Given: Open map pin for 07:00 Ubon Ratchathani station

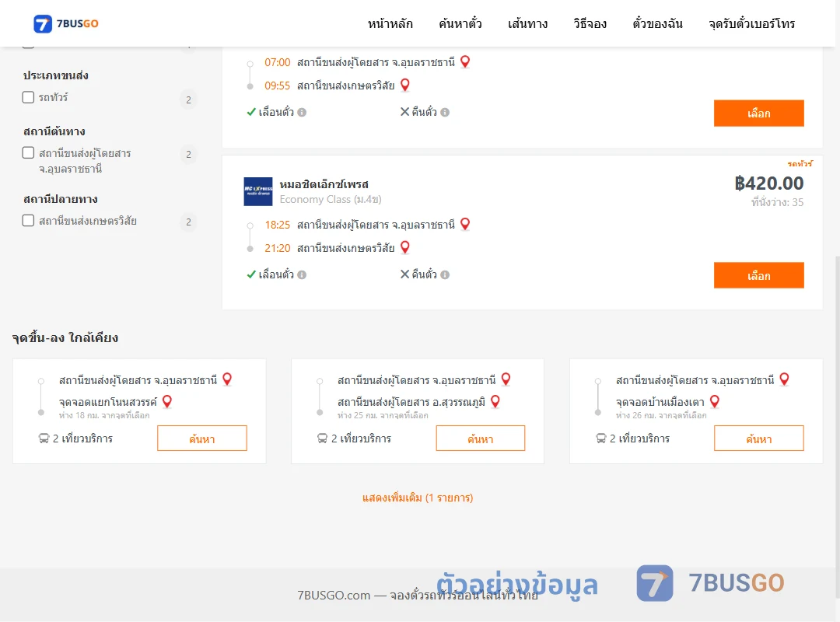Looking at the screenshot, I should coord(465,61).
